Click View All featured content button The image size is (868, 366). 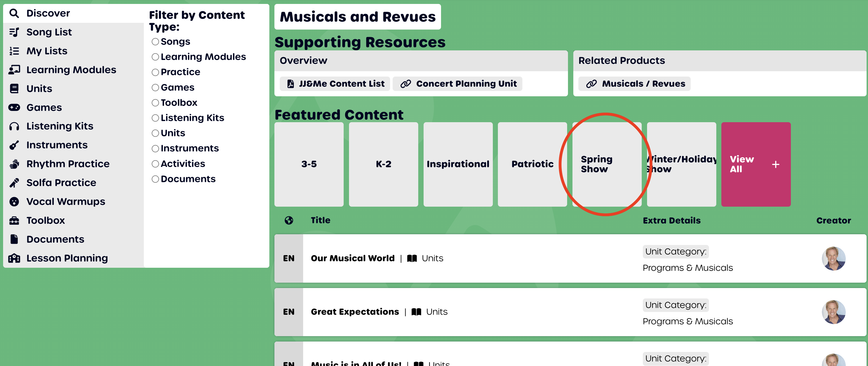756,164
